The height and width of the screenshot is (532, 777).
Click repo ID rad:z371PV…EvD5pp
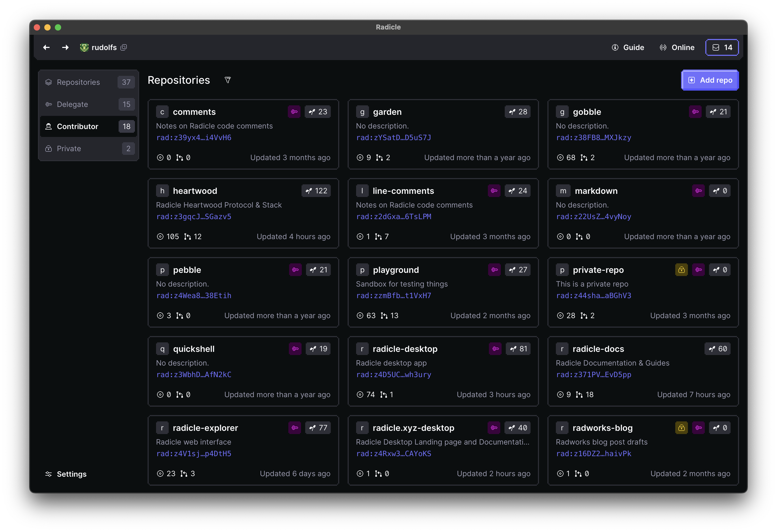tap(594, 375)
